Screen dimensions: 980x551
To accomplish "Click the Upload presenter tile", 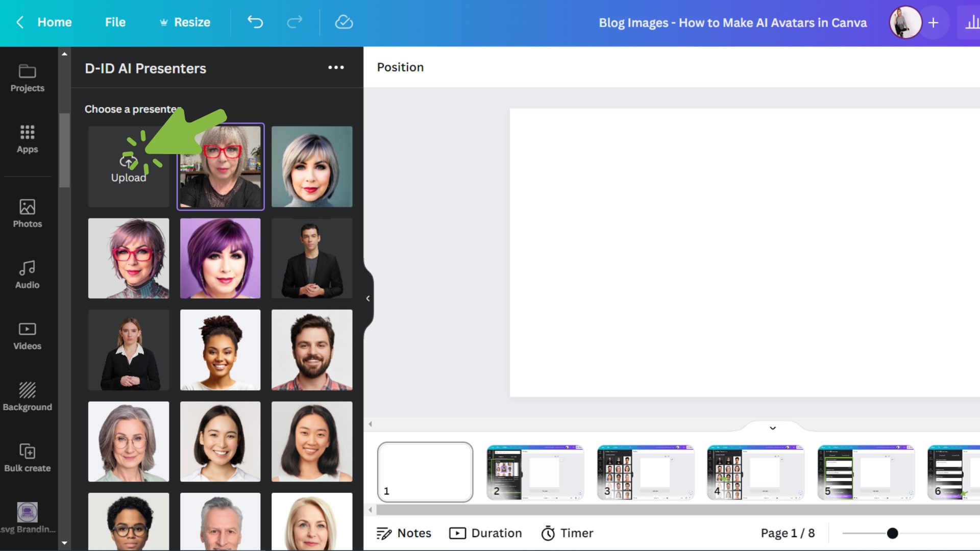I will 129,167.
